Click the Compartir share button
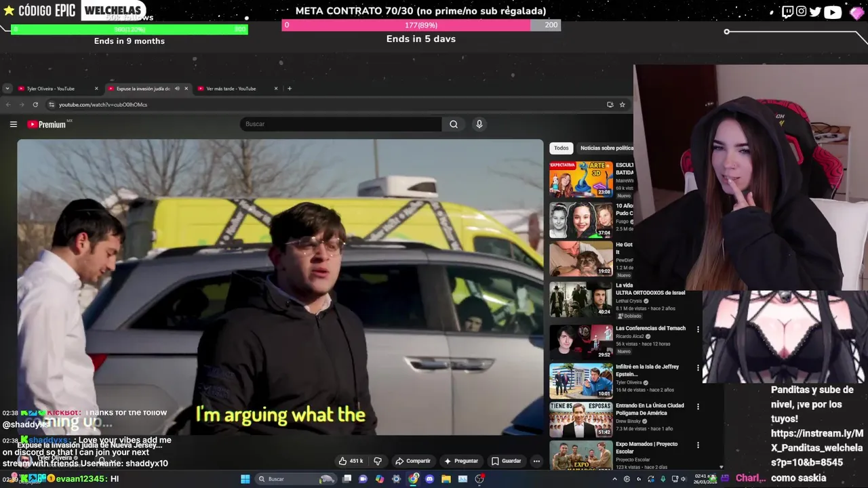Image resolution: width=868 pixels, height=488 pixels. point(413,461)
